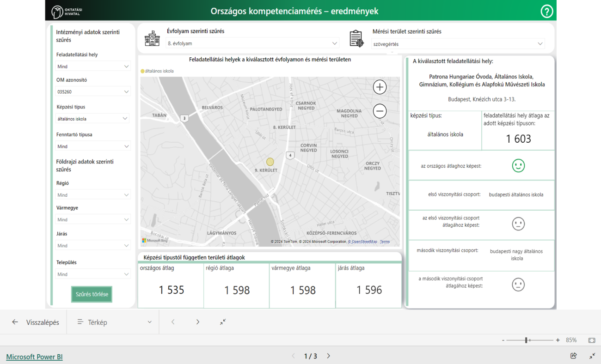
Task: Click the route 4 marker on map
Action: point(290,155)
